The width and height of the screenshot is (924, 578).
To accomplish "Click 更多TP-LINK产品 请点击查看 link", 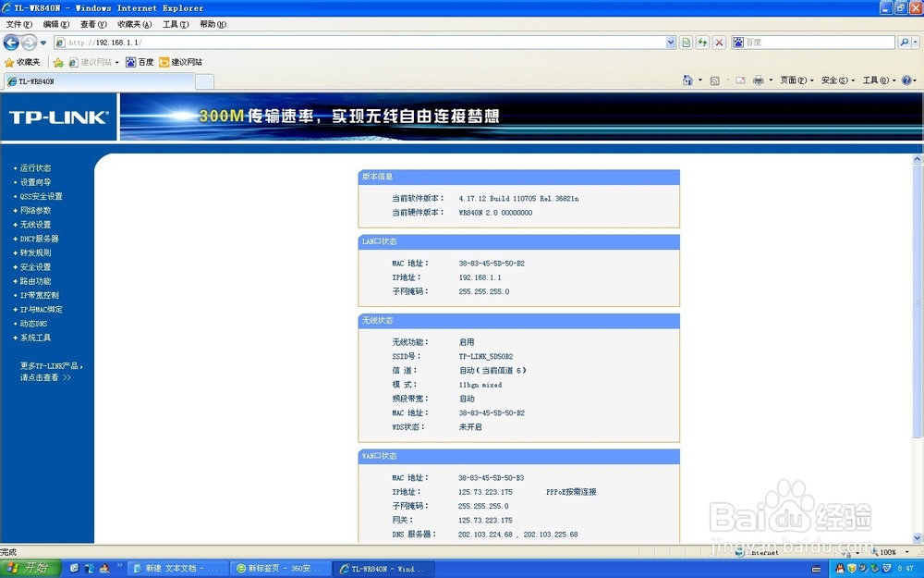I will 51,372.
